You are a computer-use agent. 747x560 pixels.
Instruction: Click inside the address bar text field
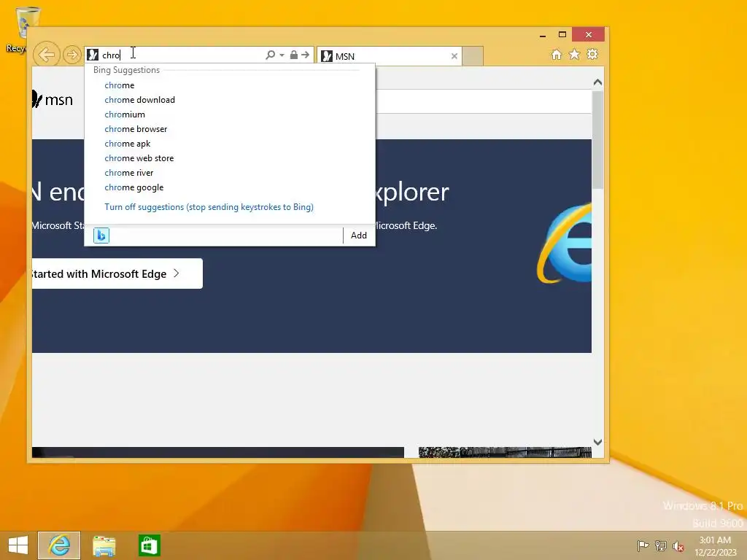tap(181, 55)
